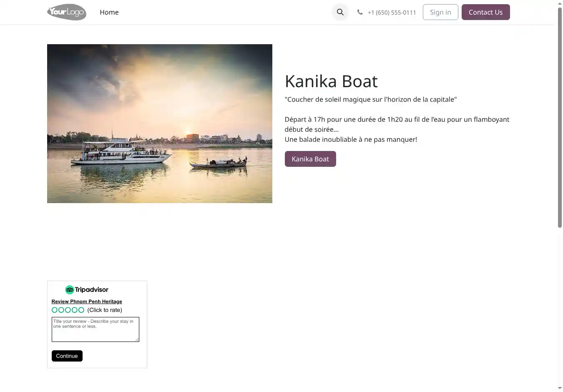Click the purple Kanika Boat button

pos(310,159)
